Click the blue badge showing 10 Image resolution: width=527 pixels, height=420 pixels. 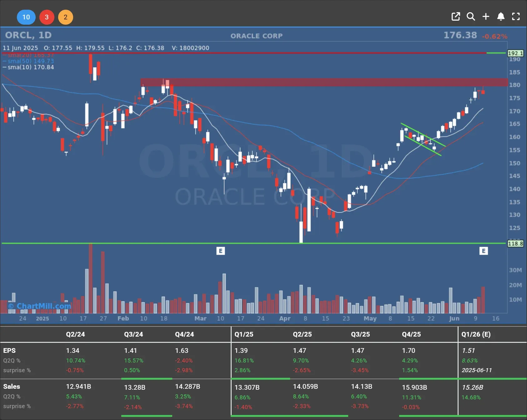point(26,17)
